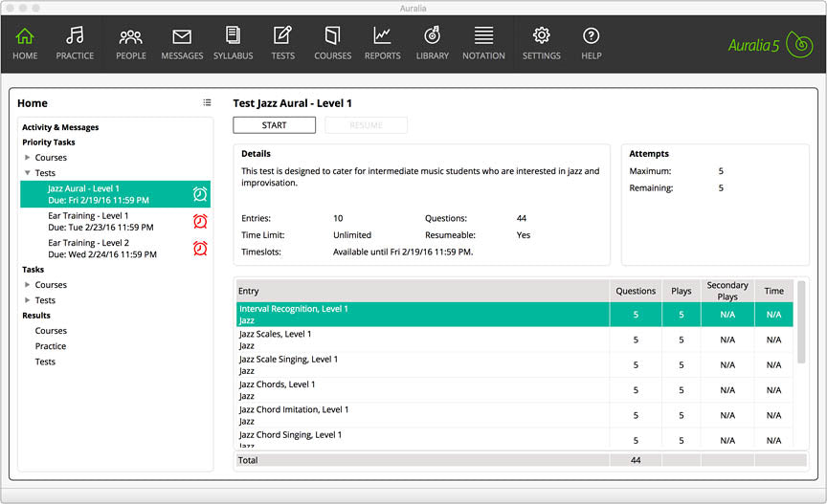Click the Plays column header
The height and width of the screenshot is (504, 827).
681,291
